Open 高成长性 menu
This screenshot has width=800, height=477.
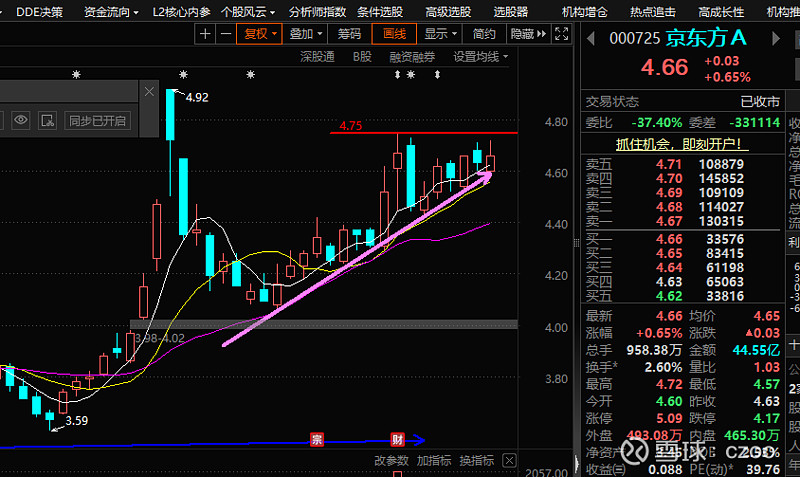point(721,12)
